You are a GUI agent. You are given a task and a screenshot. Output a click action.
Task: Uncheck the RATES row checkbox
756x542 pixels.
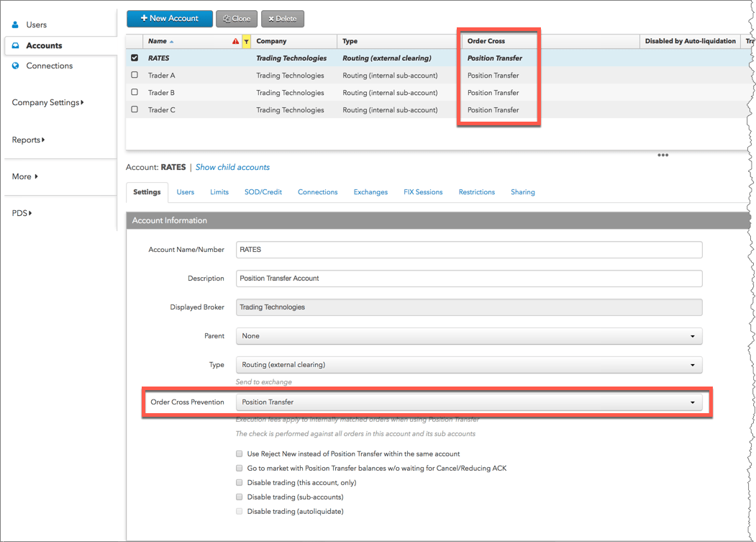click(x=135, y=58)
